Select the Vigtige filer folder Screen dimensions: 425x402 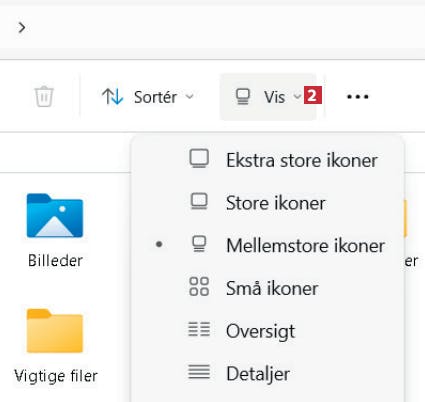tap(56, 346)
